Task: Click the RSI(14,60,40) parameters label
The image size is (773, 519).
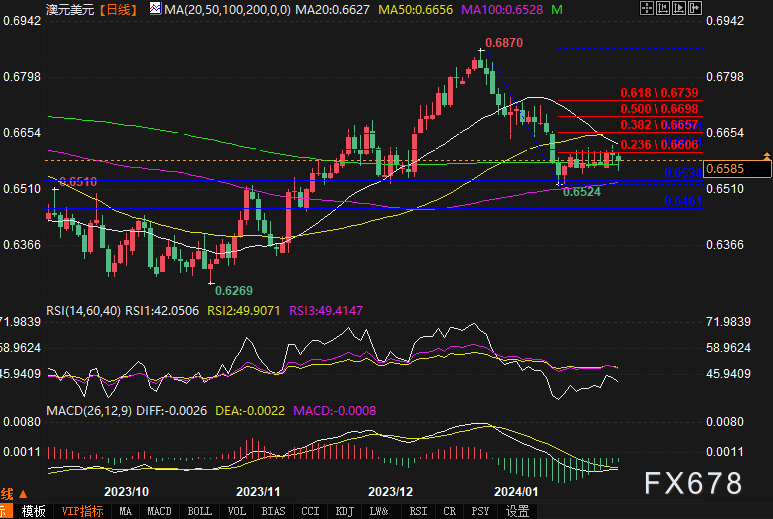Action: (x=89, y=311)
